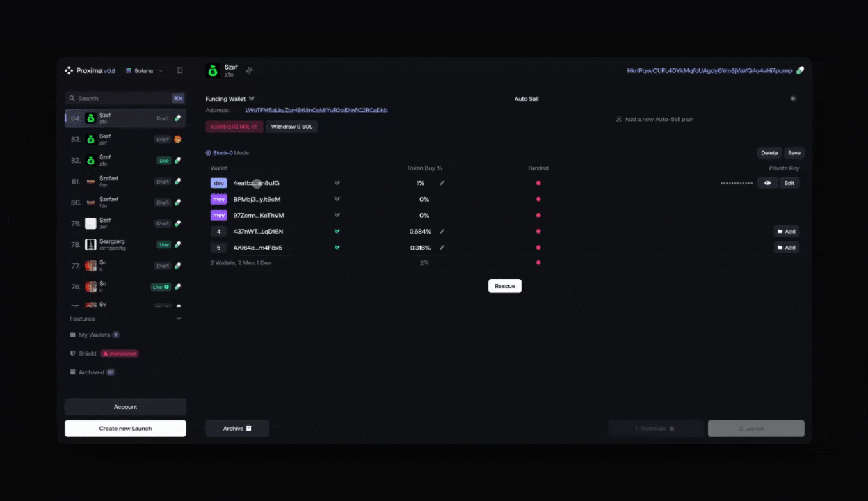Add a new Auto-Sell plan
Viewport: 868px width, 501px height.
(654, 119)
